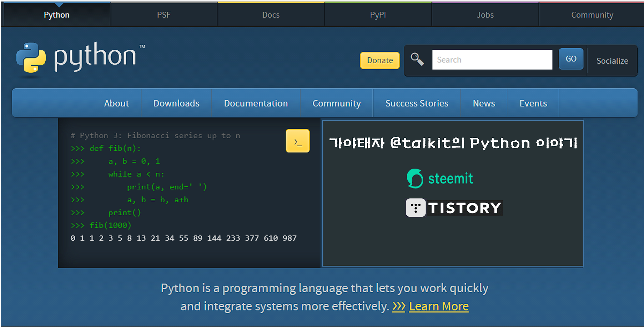Viewport: 644px width, 328px height.
Task: Focus the Search input field
Action: [492, 60]
